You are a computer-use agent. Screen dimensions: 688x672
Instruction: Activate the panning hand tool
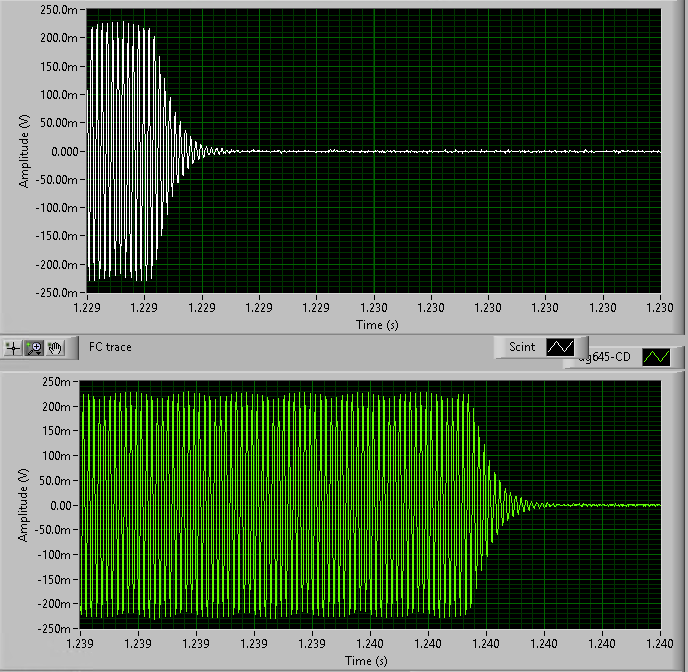pos(55,348)
